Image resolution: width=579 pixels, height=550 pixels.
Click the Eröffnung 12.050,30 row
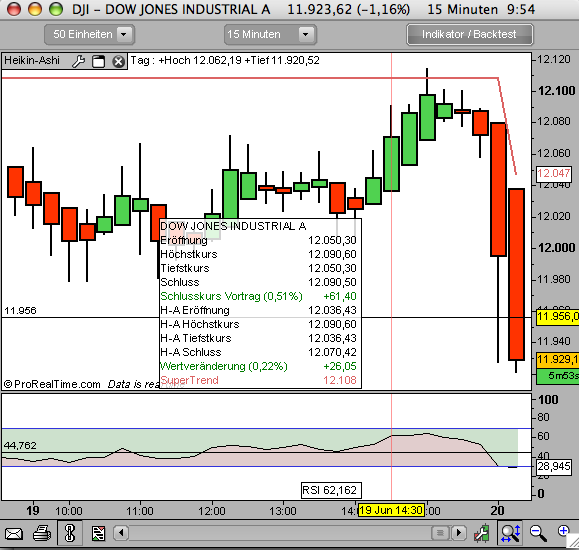click(258, 240)
